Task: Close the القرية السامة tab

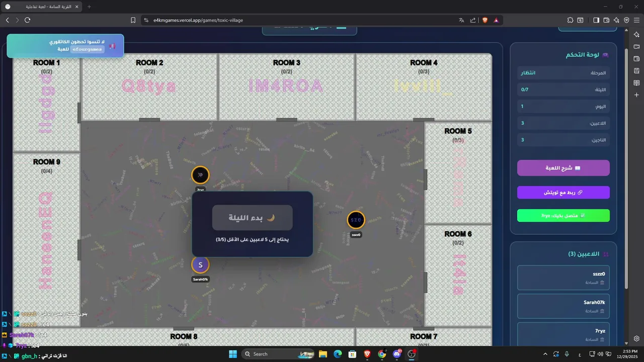Action: tap(76, 7)
